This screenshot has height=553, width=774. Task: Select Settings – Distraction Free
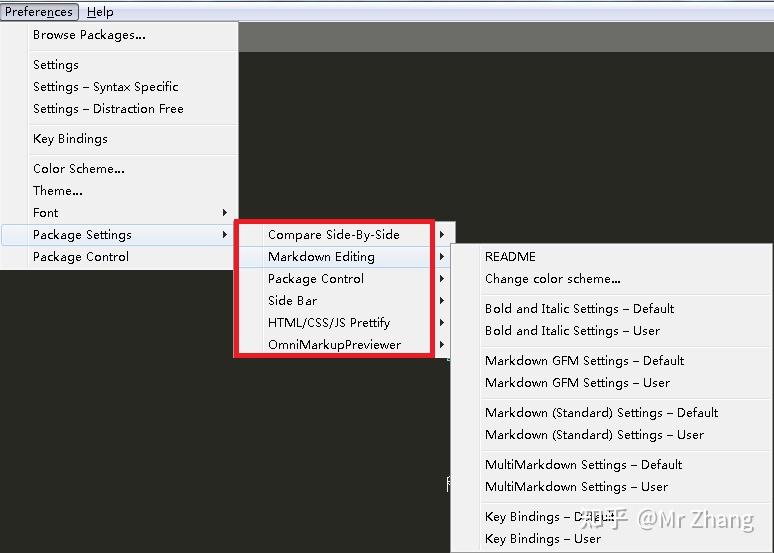(x=120, y=109)
